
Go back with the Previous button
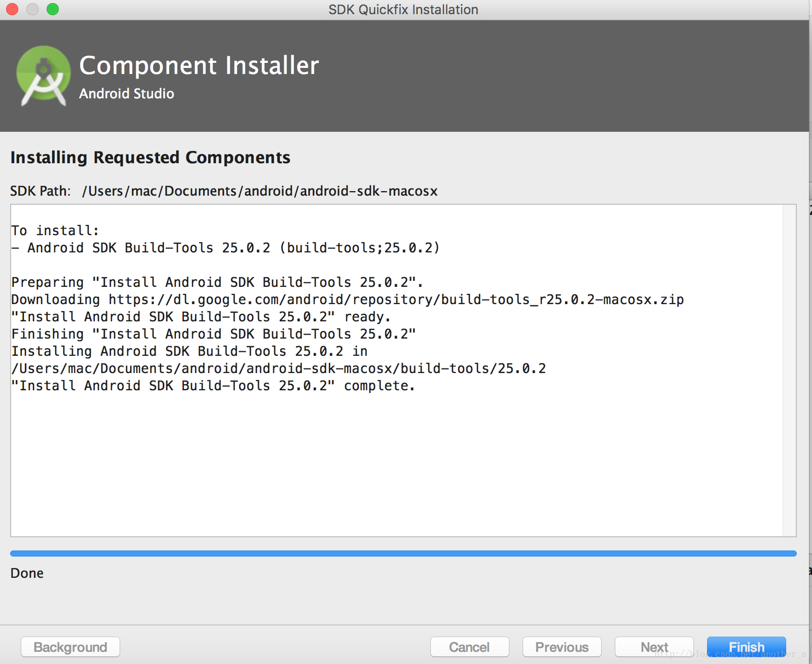562,647
